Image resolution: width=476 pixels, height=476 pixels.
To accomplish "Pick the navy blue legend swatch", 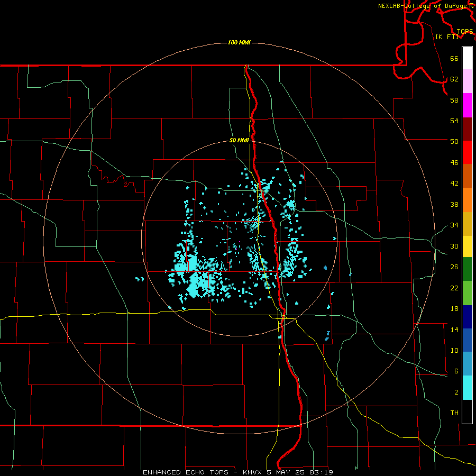I will [x=467, y=317].
